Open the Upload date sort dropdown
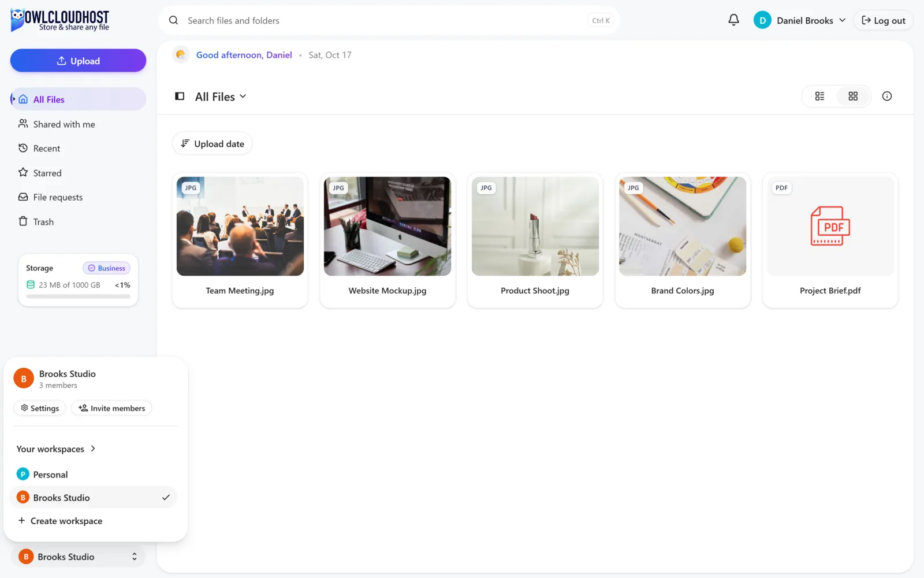The height and width of the screenshot is (578, 924). [x=212, y=143]
